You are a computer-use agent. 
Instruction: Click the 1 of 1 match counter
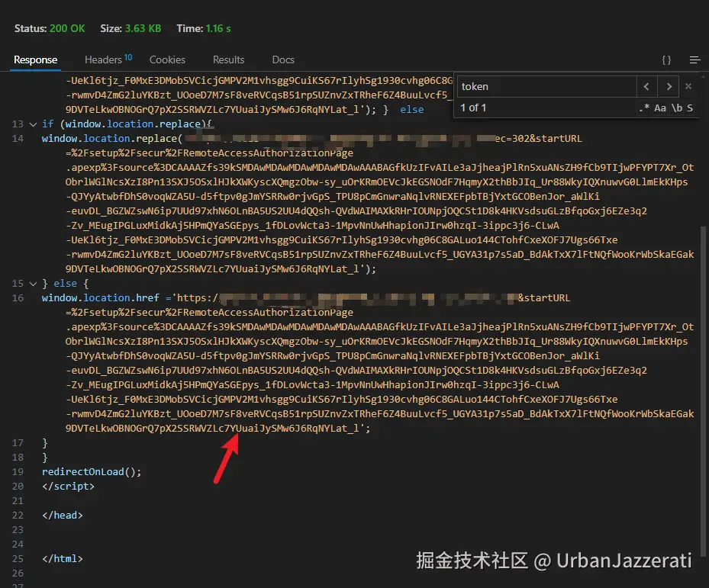click(x=473, y=108)
